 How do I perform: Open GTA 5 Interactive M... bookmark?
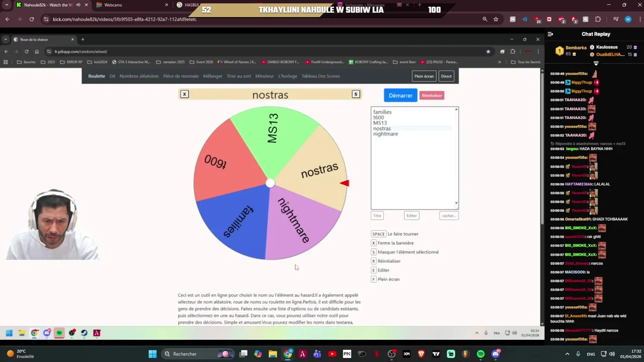[x=131, y=62]
